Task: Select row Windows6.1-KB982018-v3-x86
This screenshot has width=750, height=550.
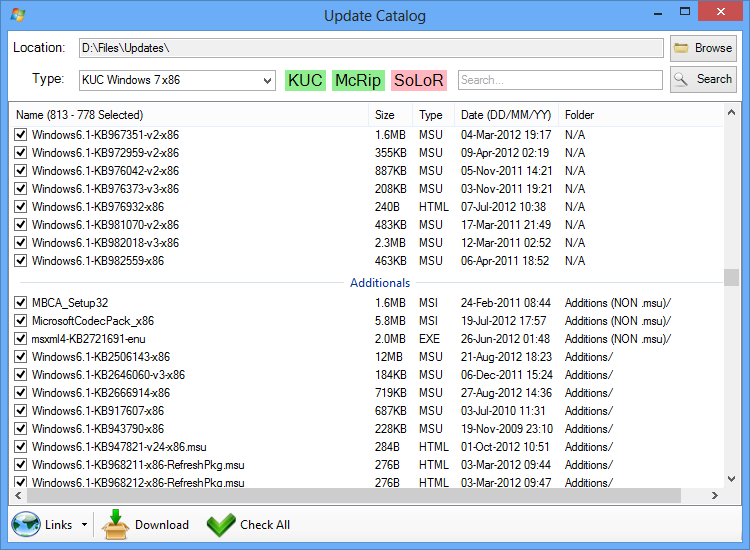Action: click(366, 242)
